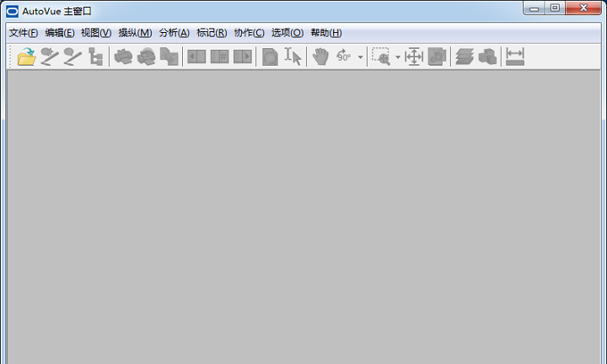
Task: Maximize the AutoVue window
Action: [x=555, y=8]
